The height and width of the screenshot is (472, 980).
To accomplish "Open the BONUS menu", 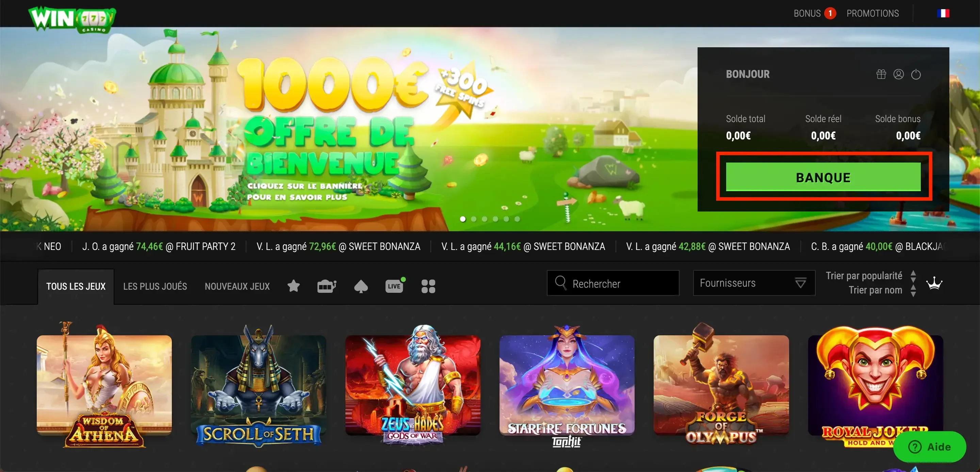I will point(806,13).
